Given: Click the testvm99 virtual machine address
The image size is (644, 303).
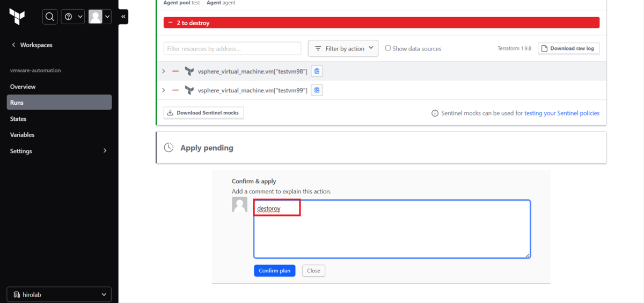Looking at the screenshot, I should point(253,90).
